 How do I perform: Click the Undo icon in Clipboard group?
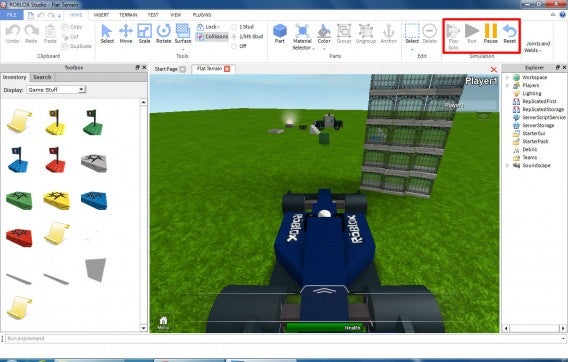click(13, 34)
